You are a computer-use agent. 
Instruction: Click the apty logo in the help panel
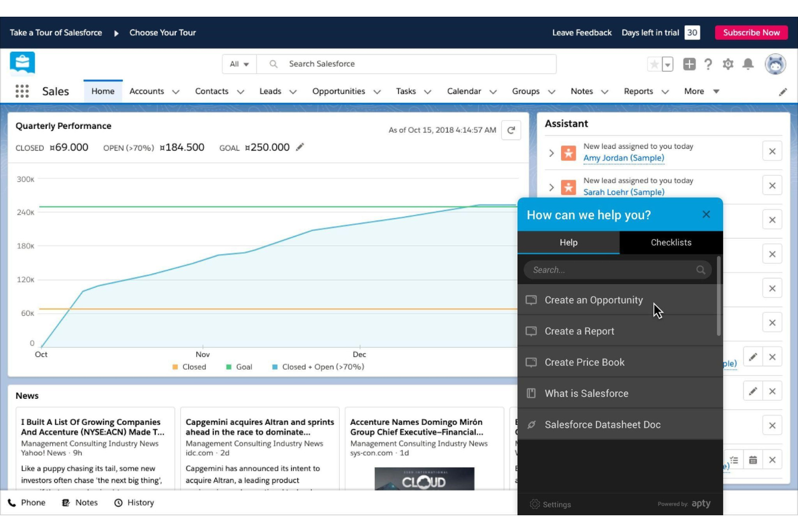(x=701, y=503)
